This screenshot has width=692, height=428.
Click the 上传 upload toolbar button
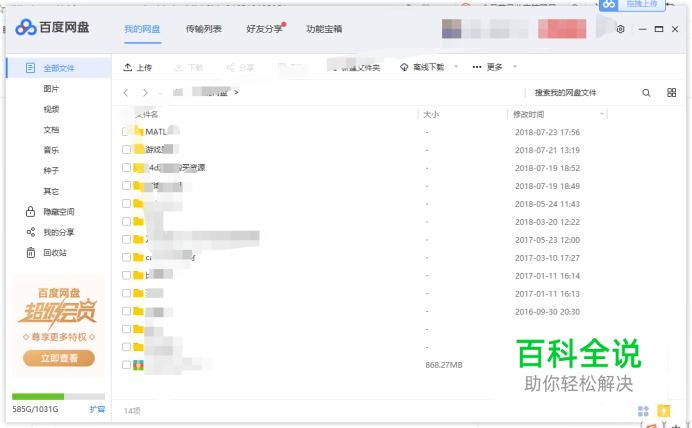[137, 68]
